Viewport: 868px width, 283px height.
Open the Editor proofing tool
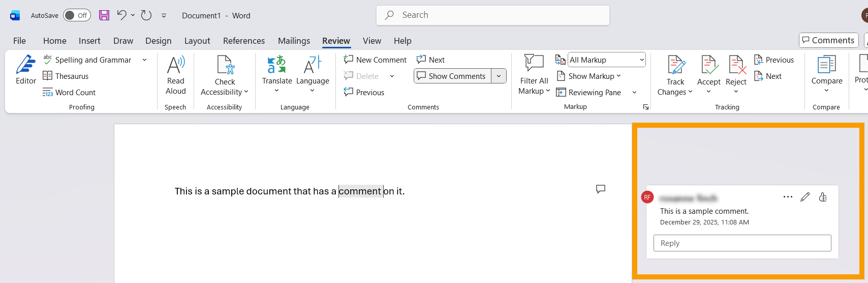point(25,70)
